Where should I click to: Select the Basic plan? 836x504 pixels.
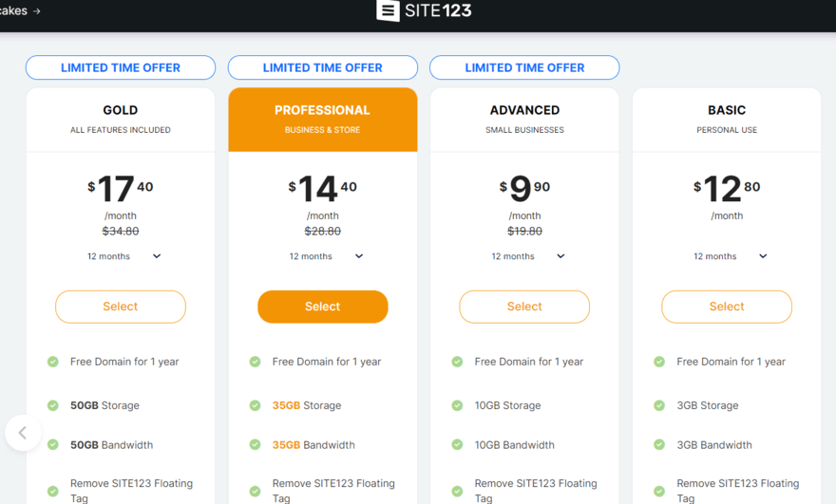tap(727, 307)
